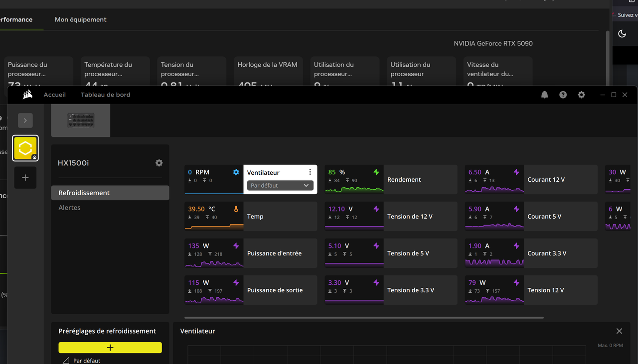Close the Ventilateur graph panel
The height and width of the screenshot is (364, 638).
point(619,331)
